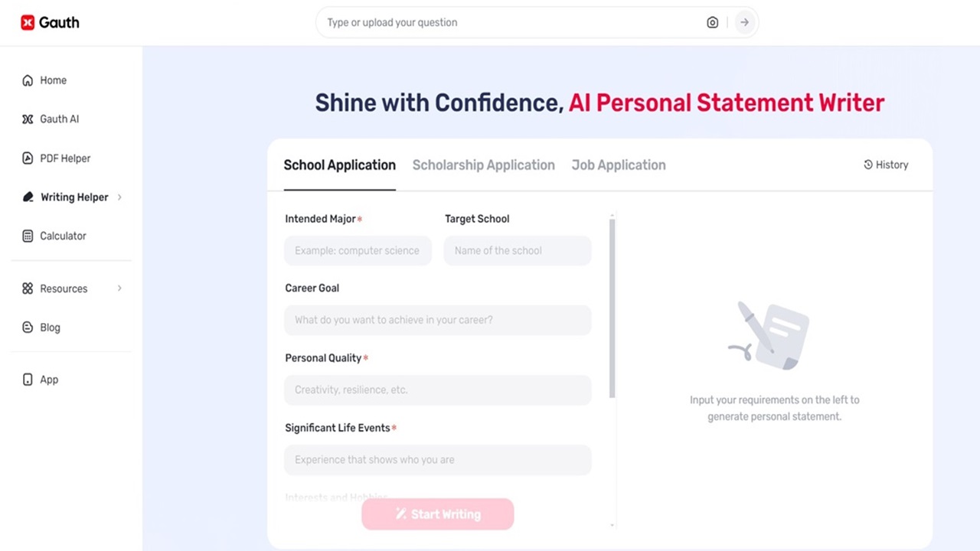Click the camera icon to upload a question
Screen dimensions: 980x551
[712, 22]
